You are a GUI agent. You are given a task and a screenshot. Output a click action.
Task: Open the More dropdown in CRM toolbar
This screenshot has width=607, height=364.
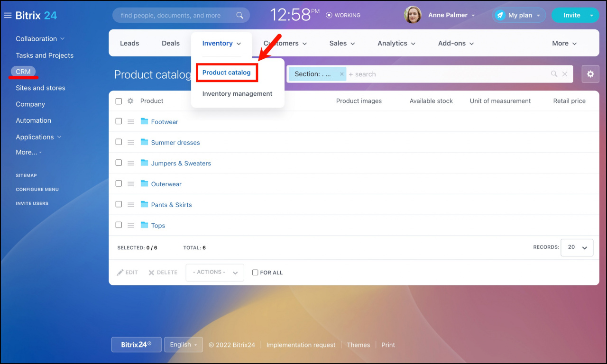point(564,43)
